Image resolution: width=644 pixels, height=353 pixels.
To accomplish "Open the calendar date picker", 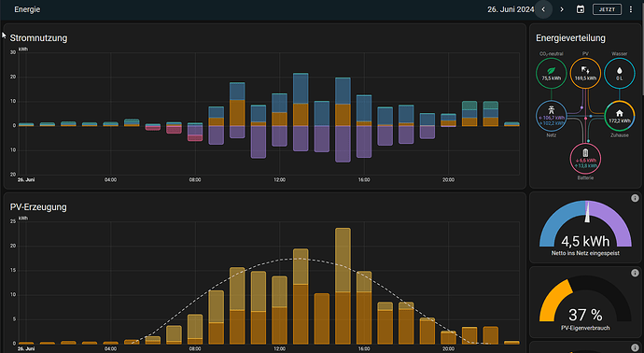I will [x=581, y=9].
